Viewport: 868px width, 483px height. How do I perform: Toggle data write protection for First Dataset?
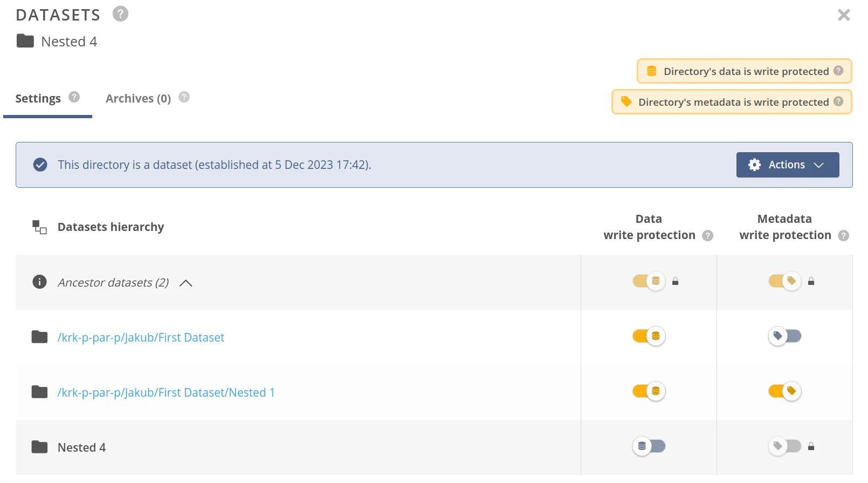coord(649,336)
